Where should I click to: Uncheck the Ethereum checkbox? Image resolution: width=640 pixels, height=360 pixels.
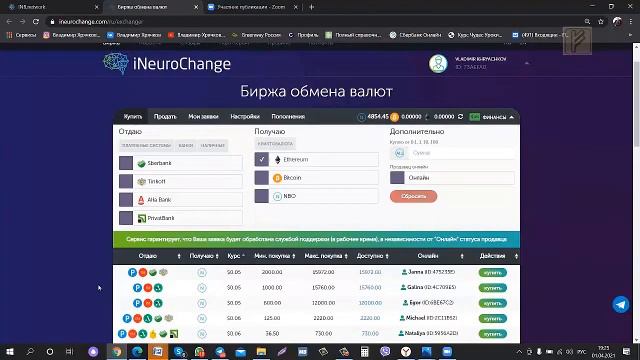click(262, 160)
